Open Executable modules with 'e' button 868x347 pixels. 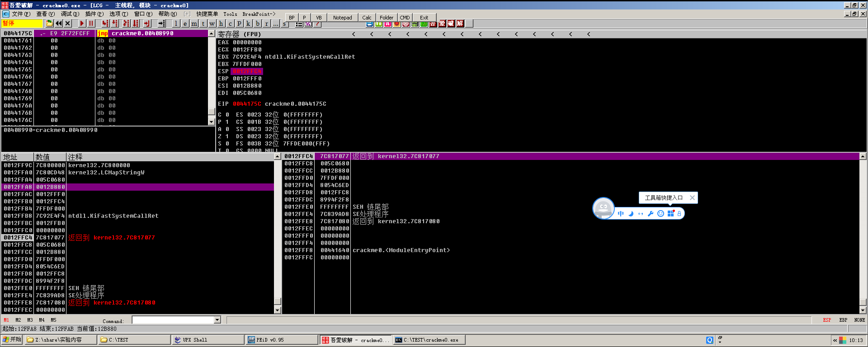click(185, 23)
